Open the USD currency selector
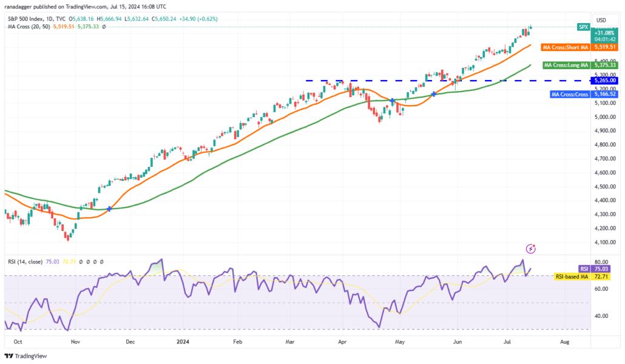This screenshot has height=364, width=625. tap(601, 20)
